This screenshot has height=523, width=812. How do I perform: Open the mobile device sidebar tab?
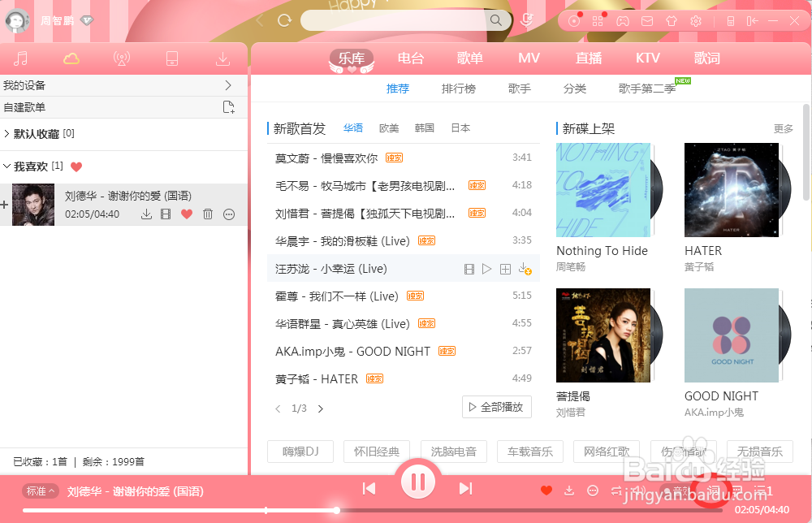172,58
